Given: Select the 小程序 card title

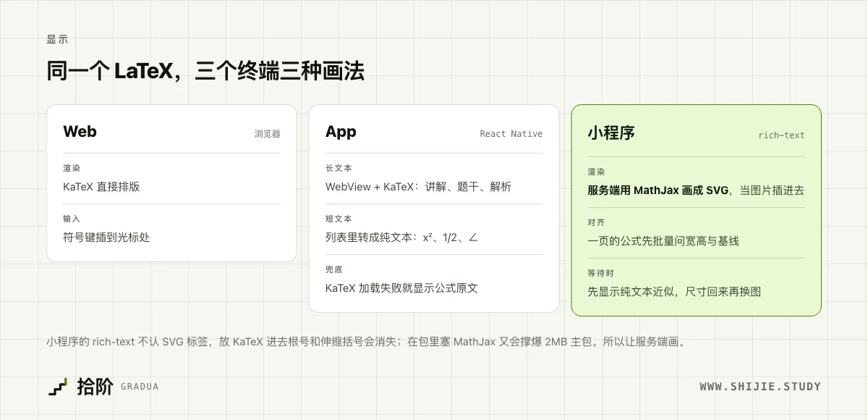Looking at the screenshot, I should coord(611,133).
